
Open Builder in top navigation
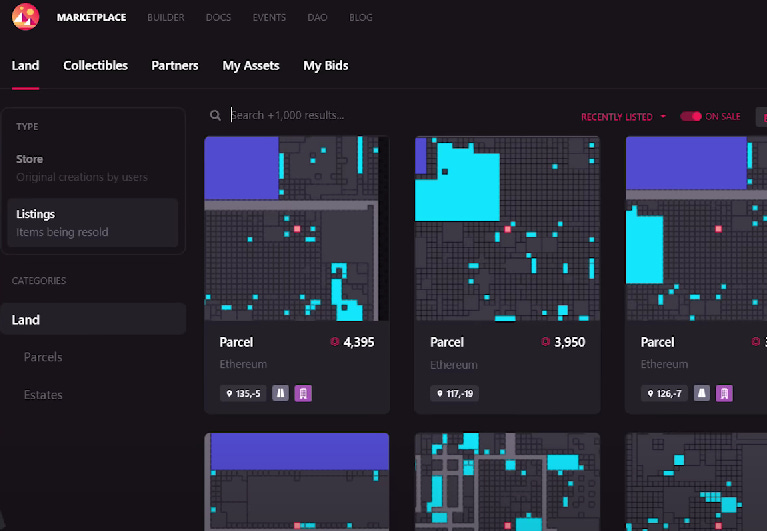[x=166, y=18]
